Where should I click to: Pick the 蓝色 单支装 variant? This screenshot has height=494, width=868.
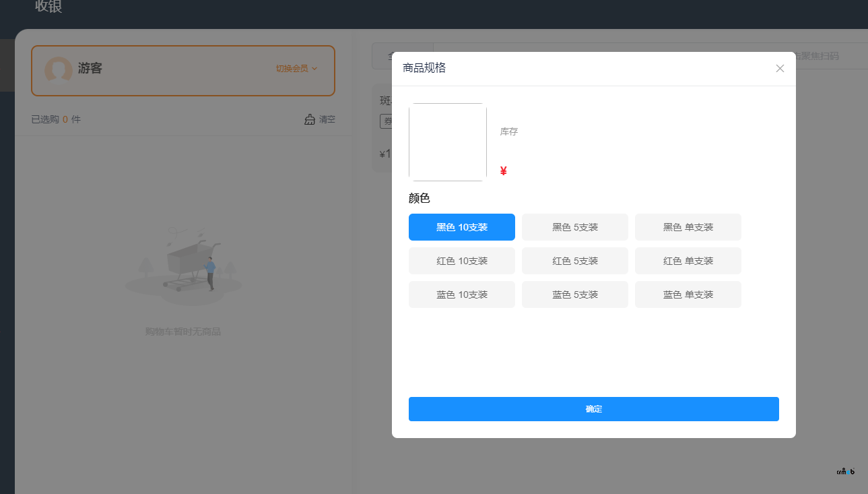(688, 295)
